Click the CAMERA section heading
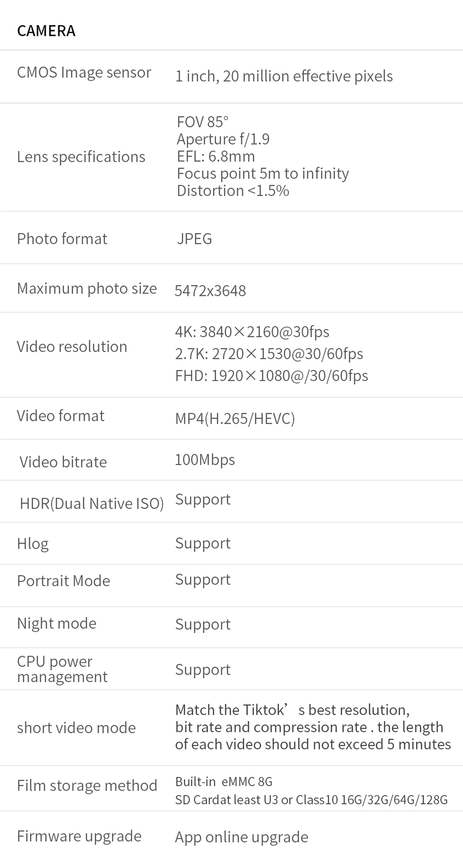The image size is (463, 868). pyautogui.click(x=46, y=31)
